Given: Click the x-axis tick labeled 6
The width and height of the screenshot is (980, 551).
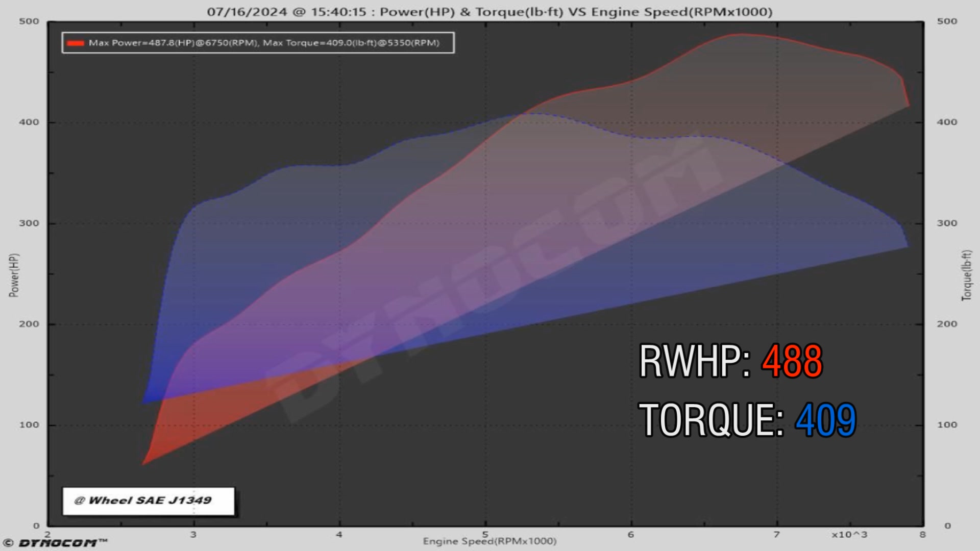Looking at the screenshot, I should pos(631,535).
